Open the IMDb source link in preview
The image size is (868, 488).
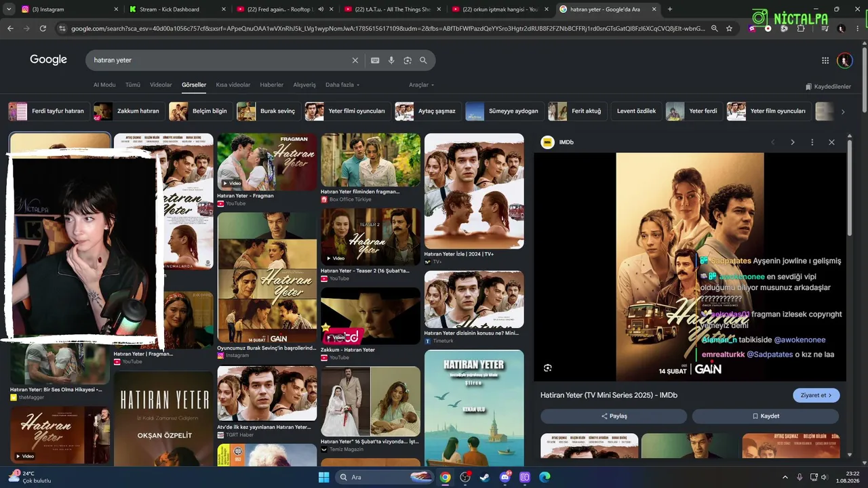pyautogui.click(x=557, y=142)
